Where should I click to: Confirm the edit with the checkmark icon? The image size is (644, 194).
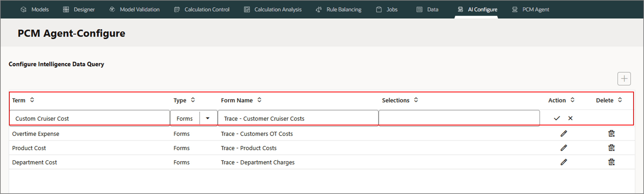[557, 118]
